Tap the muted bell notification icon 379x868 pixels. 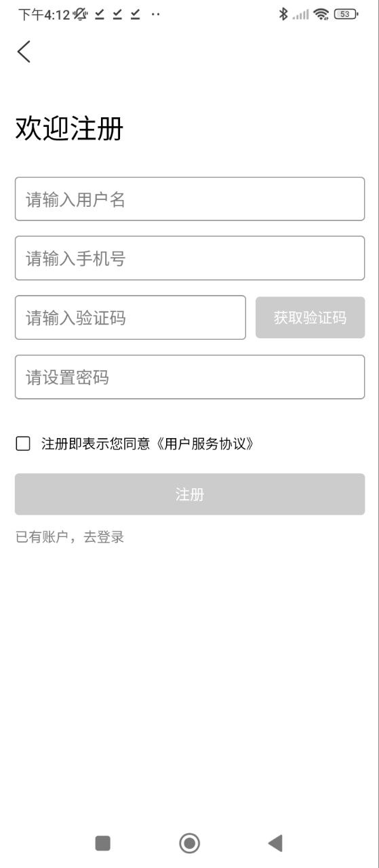point(81,14)
